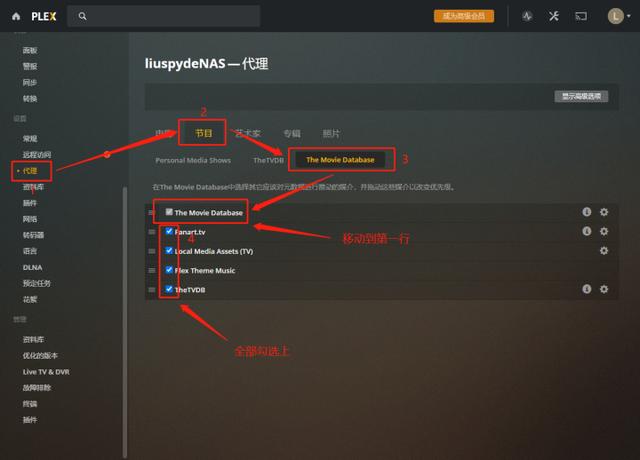The image size is (640, 460).
Task: Open gear settings for Fanart.tv
Action: 604,231
